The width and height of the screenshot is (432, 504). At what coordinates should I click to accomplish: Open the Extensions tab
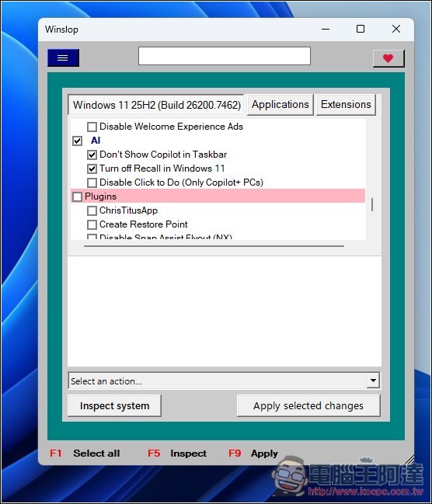[x=346, y=105]
